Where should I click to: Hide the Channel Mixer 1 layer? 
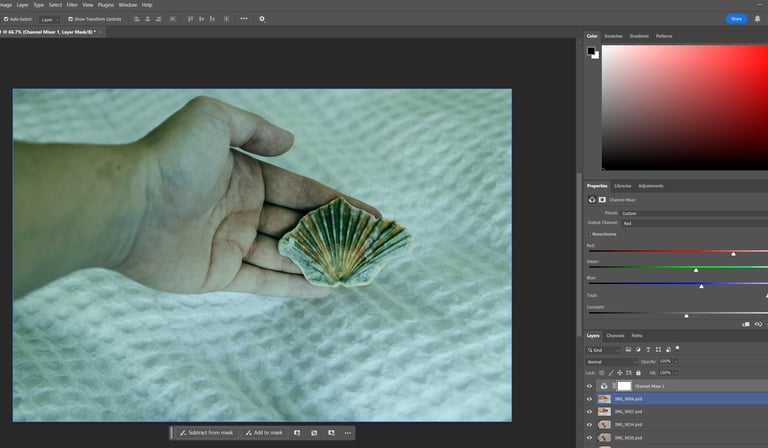tap(589, 386)
